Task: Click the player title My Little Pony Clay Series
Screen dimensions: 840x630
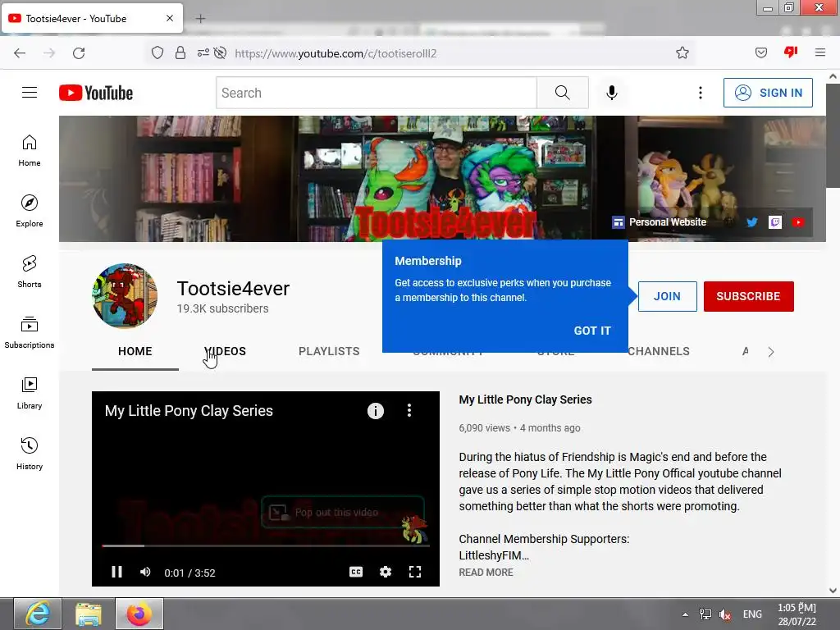Action: [x=189, y=411]
